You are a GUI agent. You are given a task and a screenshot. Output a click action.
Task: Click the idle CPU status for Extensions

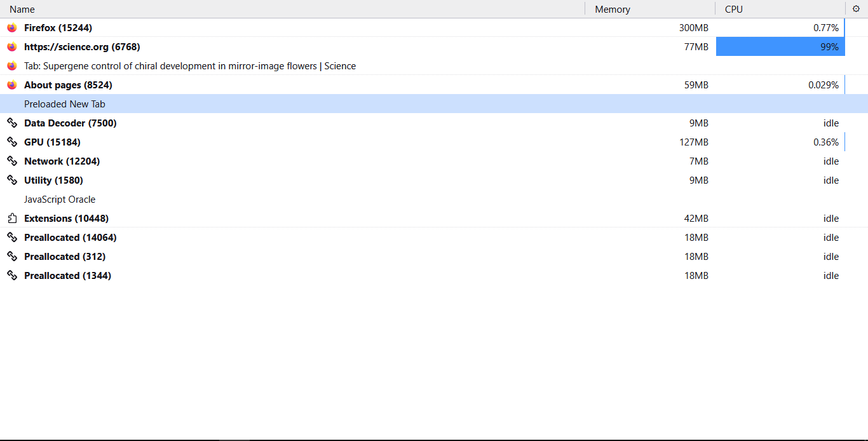click(x=831, y=219)
